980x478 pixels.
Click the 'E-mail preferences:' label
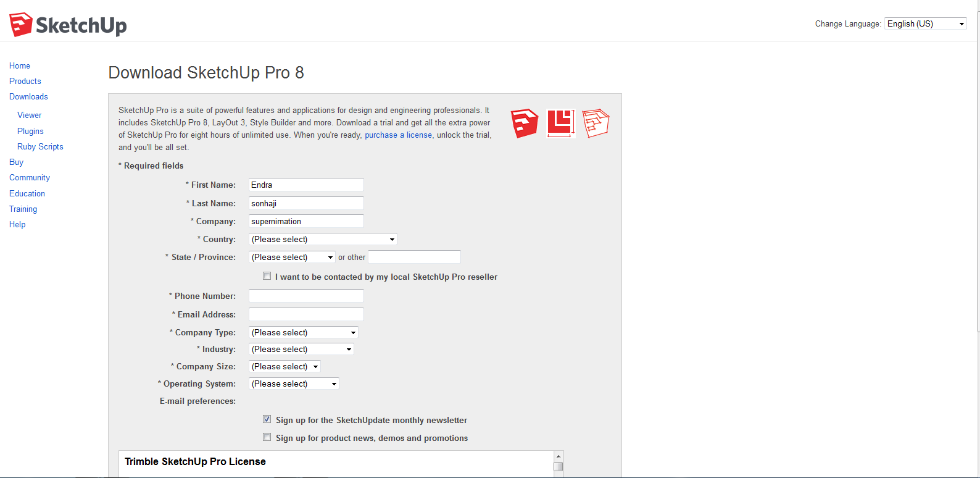(197, 401)
